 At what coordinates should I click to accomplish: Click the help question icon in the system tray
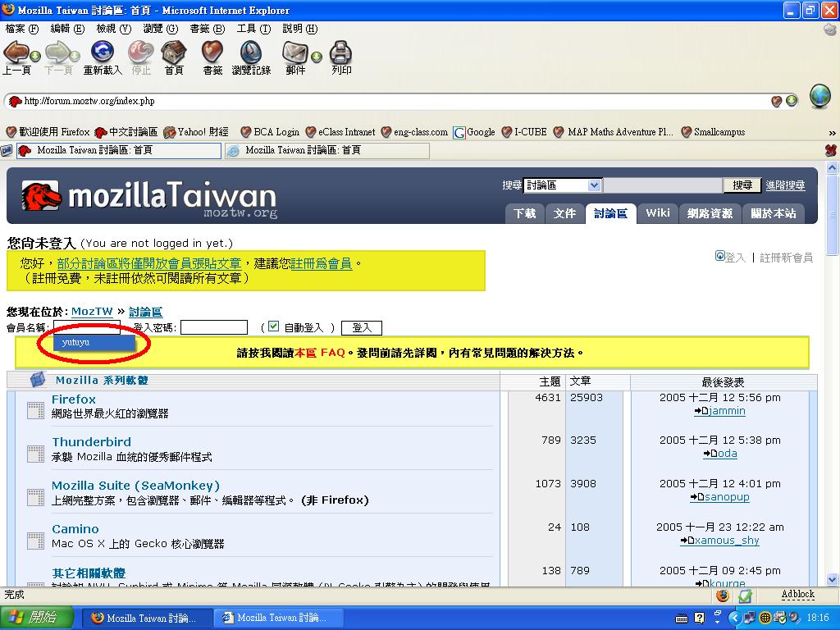point(699,618)
